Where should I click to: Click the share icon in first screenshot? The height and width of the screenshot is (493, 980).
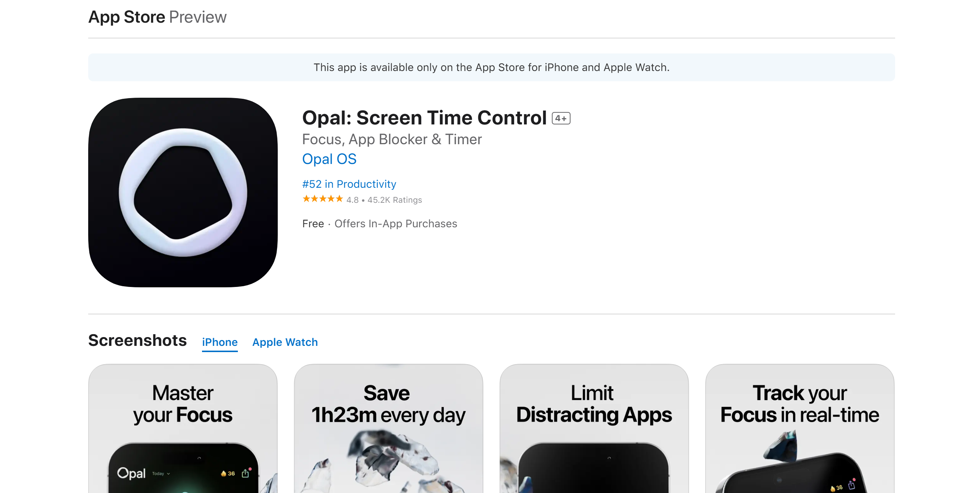click(246, 473)
